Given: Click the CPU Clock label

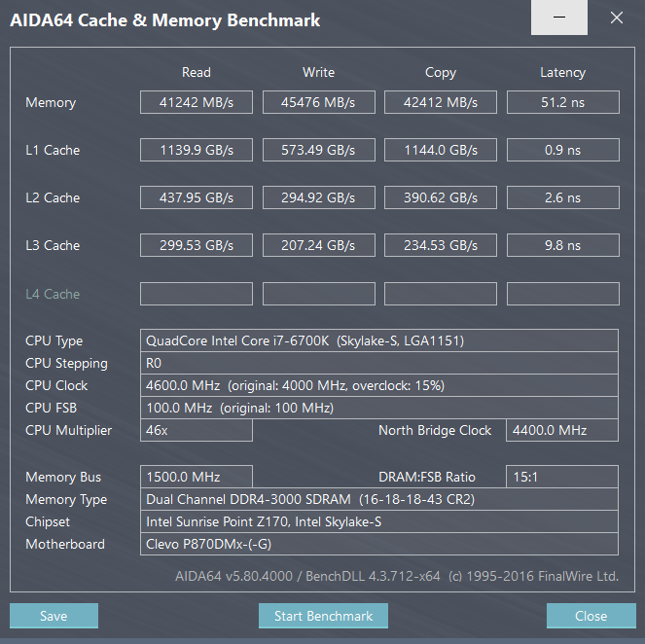Looking at the screenshot, I should [56, 385].
